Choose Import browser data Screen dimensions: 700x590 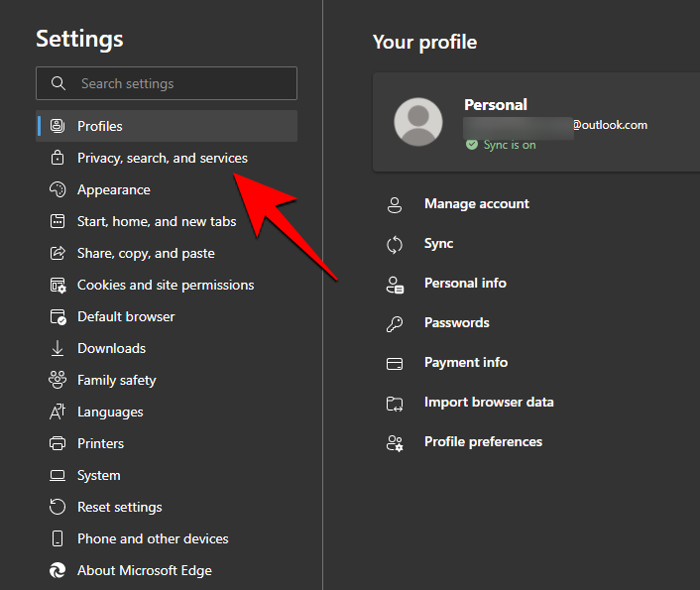click(489, 402)
